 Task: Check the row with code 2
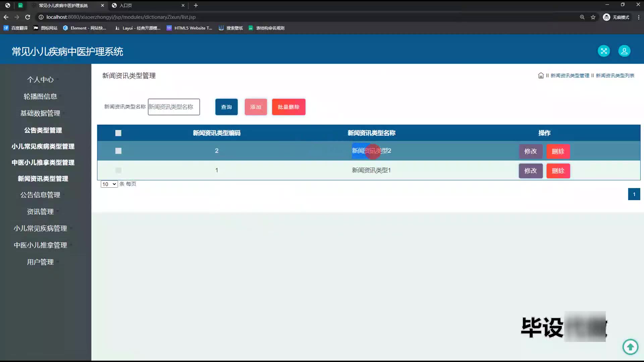(x=118, y=151)
